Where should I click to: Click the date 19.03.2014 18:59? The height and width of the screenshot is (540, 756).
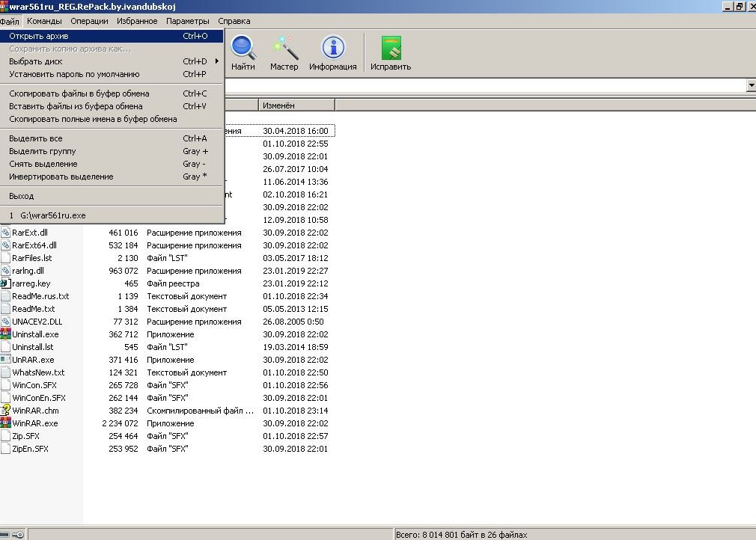click(x=296, y=347)
